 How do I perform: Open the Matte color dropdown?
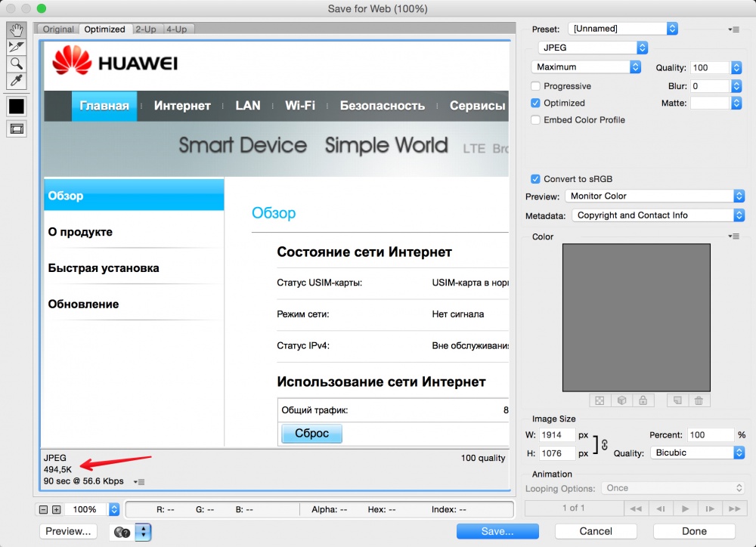pos(736,103)
